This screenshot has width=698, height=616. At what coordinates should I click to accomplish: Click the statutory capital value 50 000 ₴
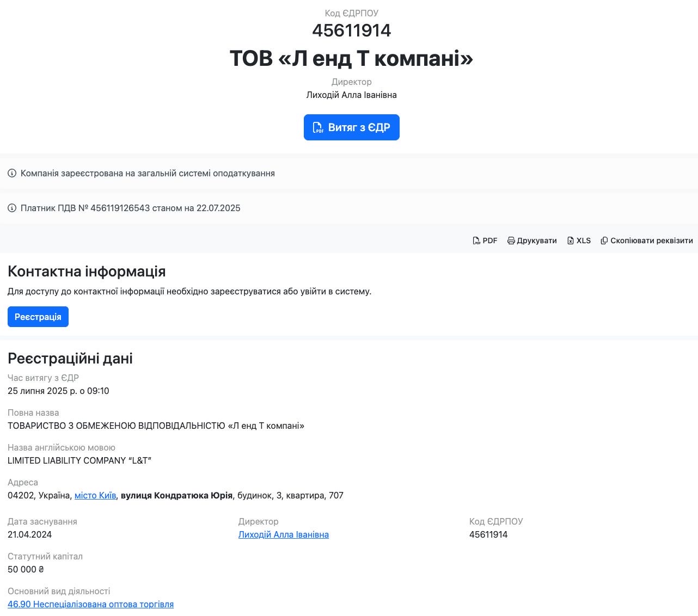(26, 569)
